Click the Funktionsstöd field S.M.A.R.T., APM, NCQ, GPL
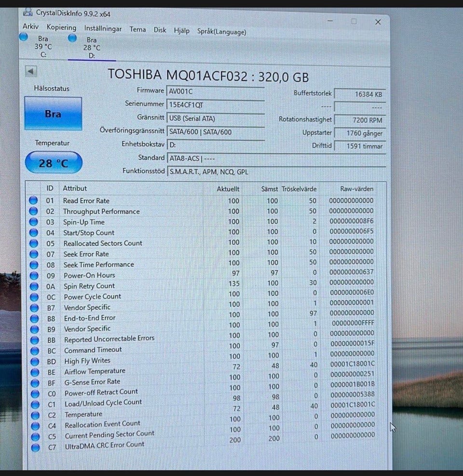This screenshot has width=463, height=476. pyautogui.click(x=277, y=172)
